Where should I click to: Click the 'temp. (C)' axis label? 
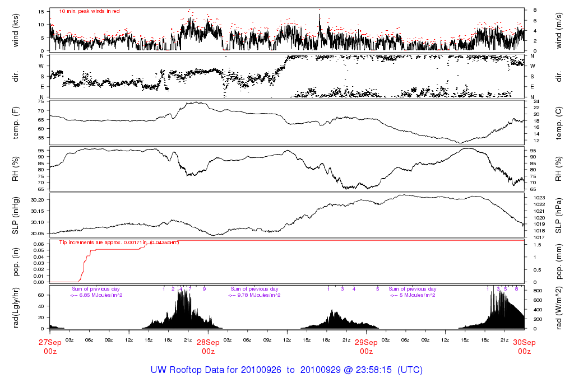559,123
